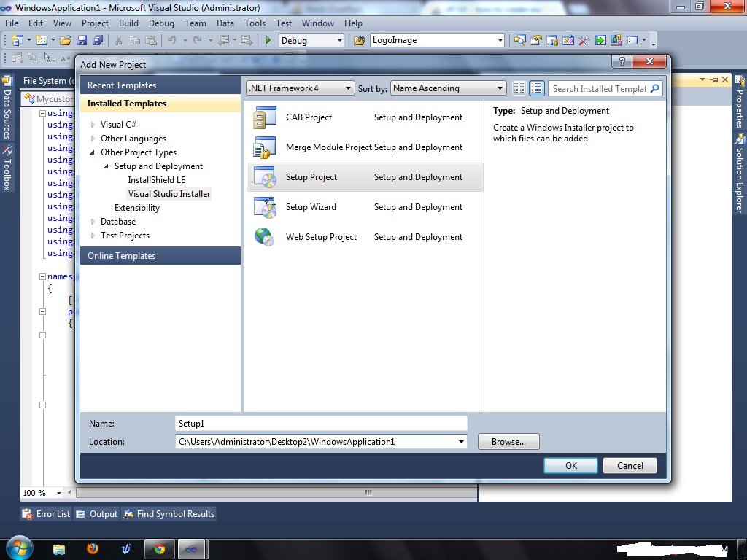Click the search magnifier in template search

[654, 89]
